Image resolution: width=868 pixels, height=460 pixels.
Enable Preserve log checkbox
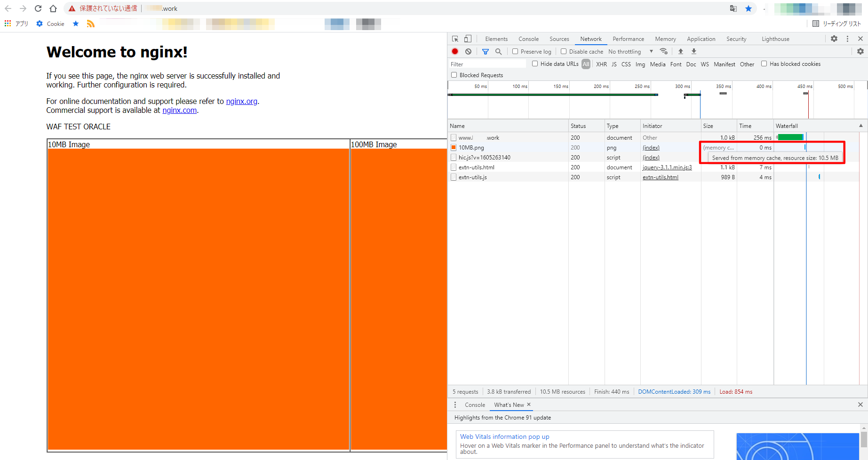pyautogui.click(x=515, y=51)
